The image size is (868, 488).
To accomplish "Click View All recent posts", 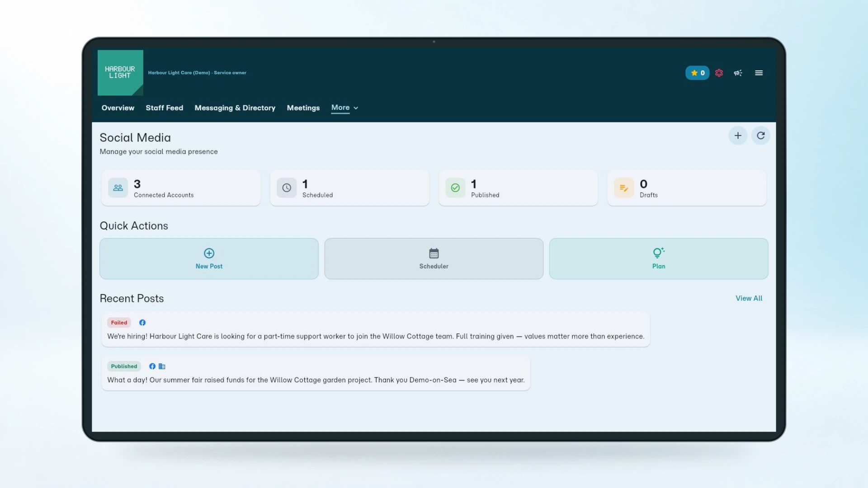I will click(x=749, y=298).
